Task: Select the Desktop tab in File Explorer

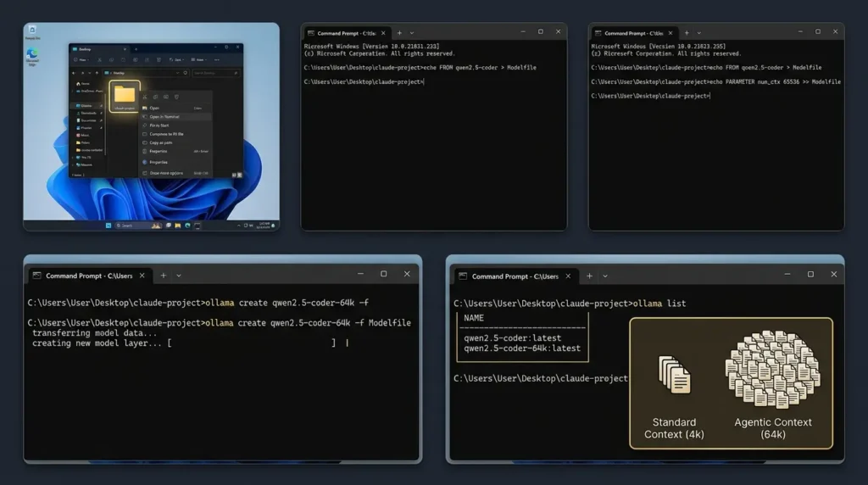Action: click(x=100, y=49)
